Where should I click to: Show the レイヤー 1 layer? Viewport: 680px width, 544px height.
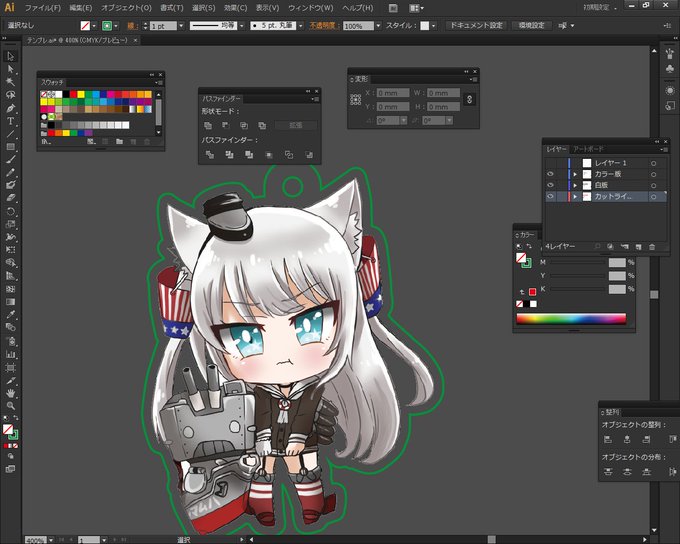point(550,163)
